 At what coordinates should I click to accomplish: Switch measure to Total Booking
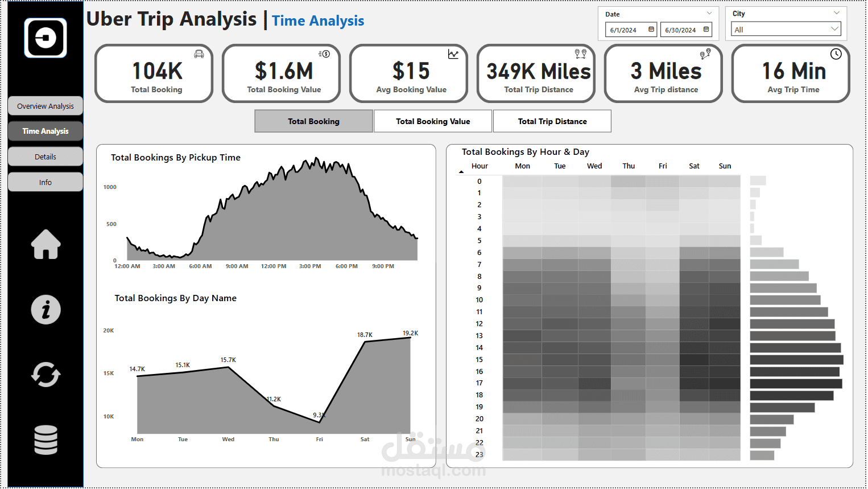click(x=313, y=121)
